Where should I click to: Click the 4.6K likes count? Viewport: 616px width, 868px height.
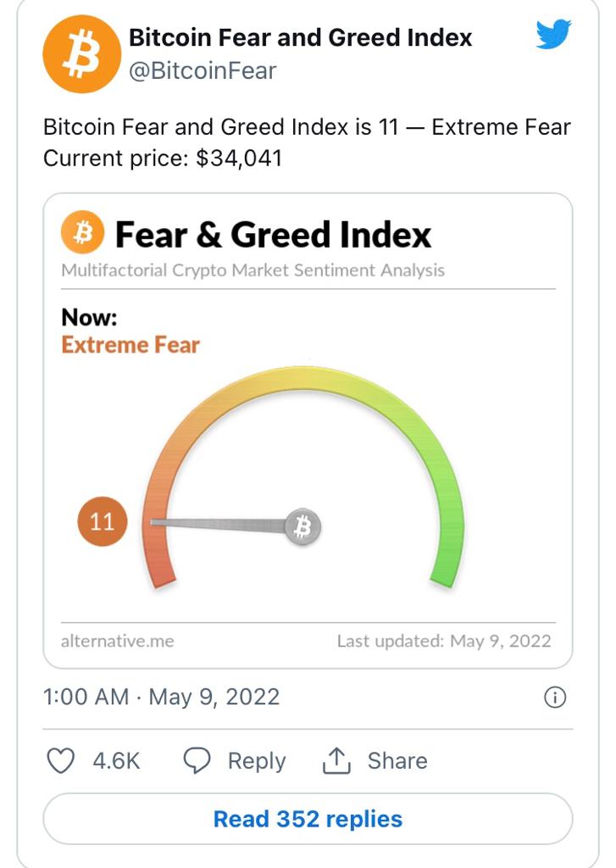coord(116,760)
